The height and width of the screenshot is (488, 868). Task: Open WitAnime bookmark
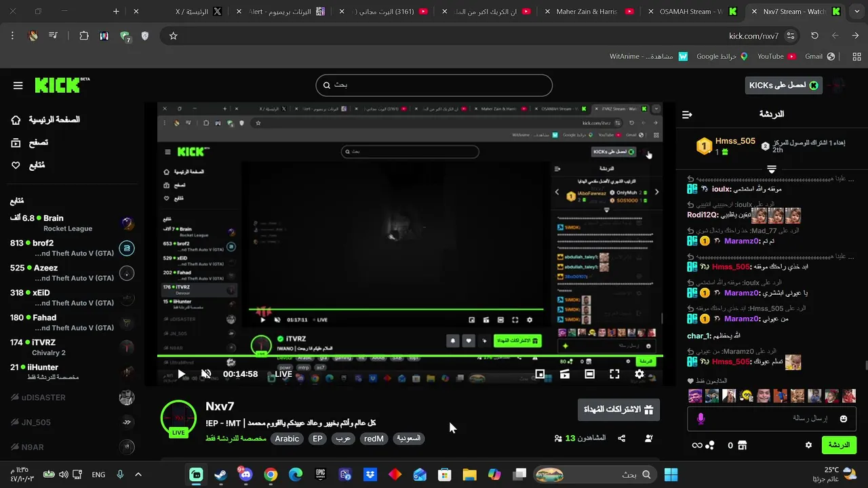(x=648, y=57)
